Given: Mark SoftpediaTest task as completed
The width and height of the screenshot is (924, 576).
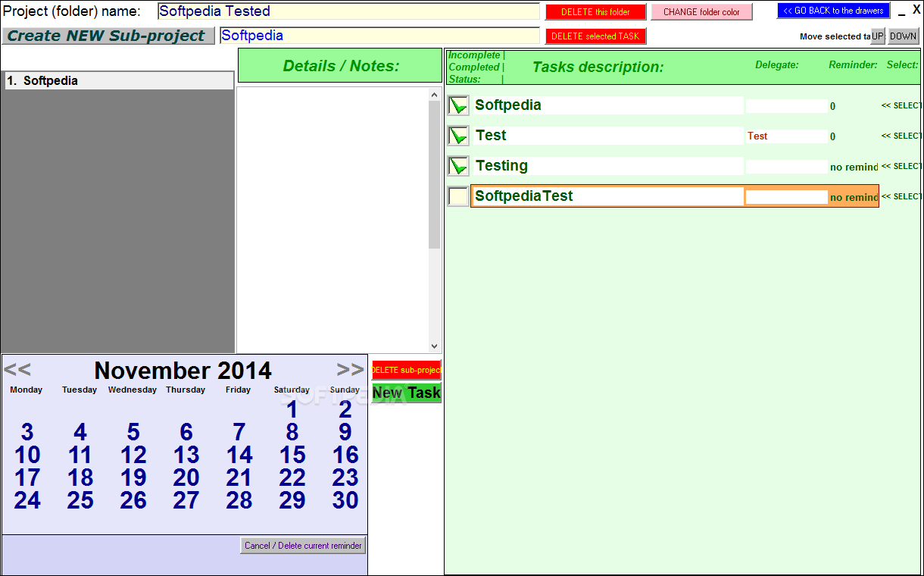Looking at the screenshot, I should [x=458, y=196].
